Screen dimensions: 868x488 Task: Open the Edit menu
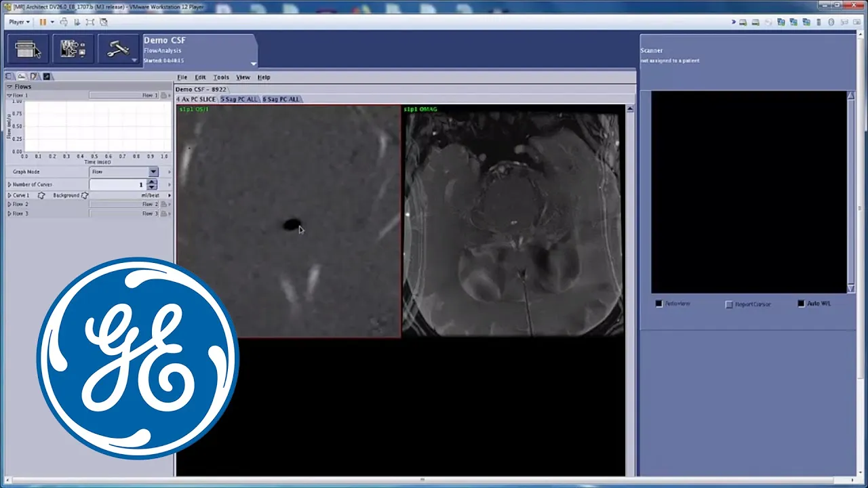click(201, 77)
